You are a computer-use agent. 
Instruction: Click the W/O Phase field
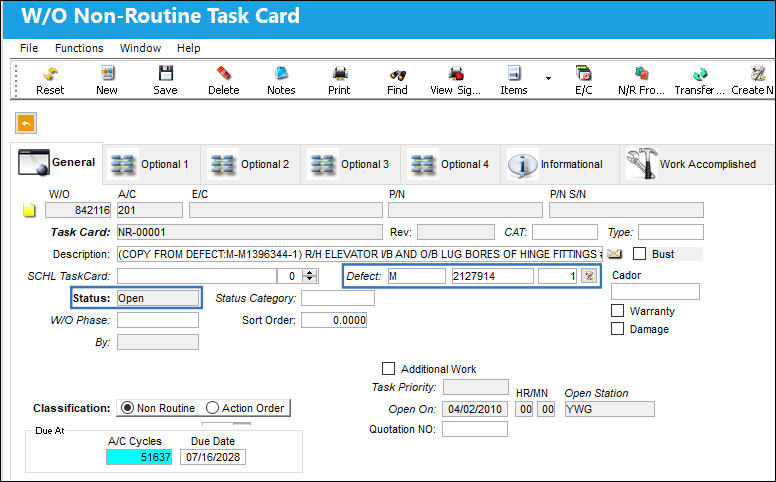[x=158, y=320]
